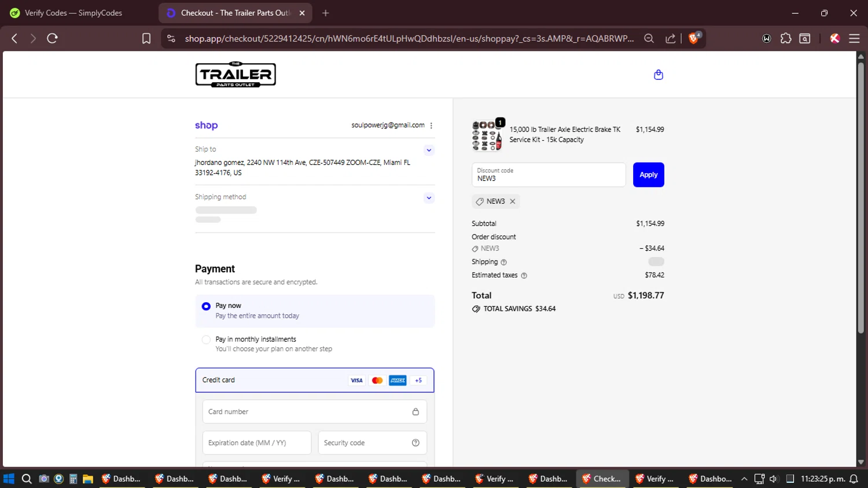This screenshot has width=868, height=488.
Task: Click the browser forward arrow
Action: click(x=33, y=38)
